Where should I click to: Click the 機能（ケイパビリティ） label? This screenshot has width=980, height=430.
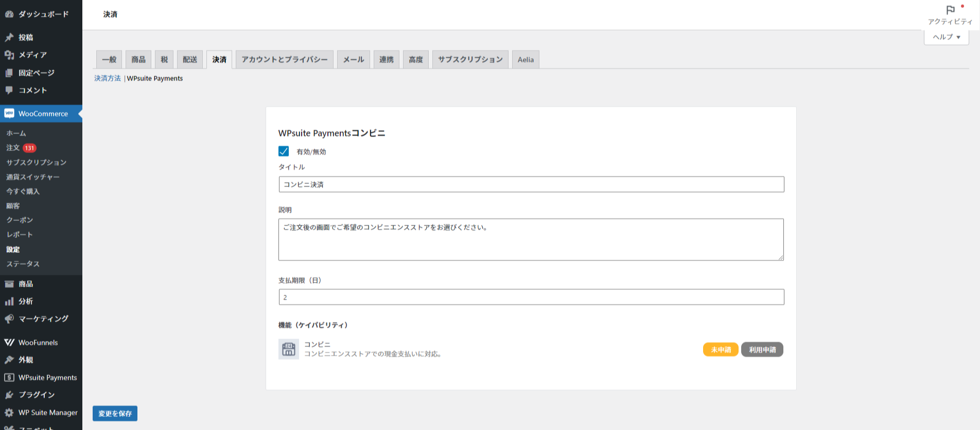click(x=314, y=325)
